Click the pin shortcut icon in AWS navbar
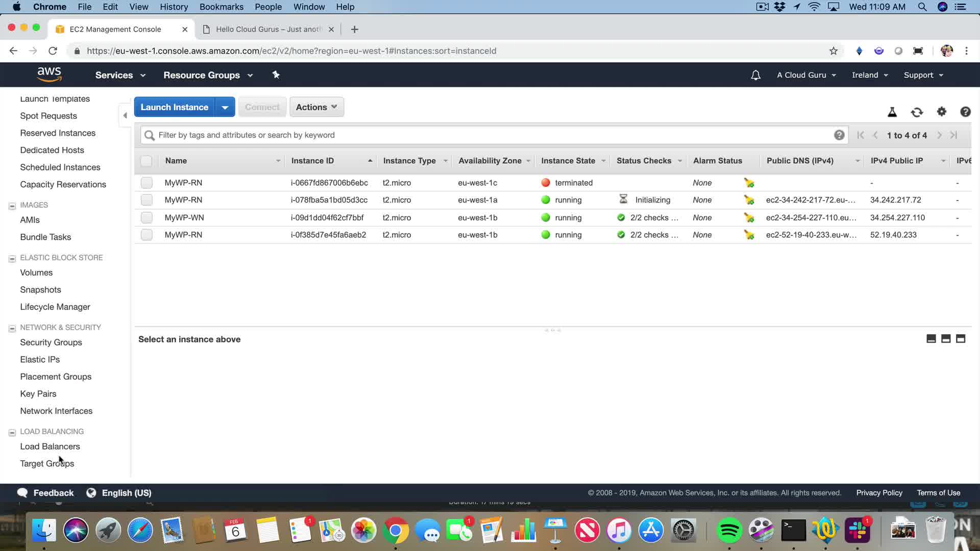Viewport: 980px width, 551px height. 276,75
